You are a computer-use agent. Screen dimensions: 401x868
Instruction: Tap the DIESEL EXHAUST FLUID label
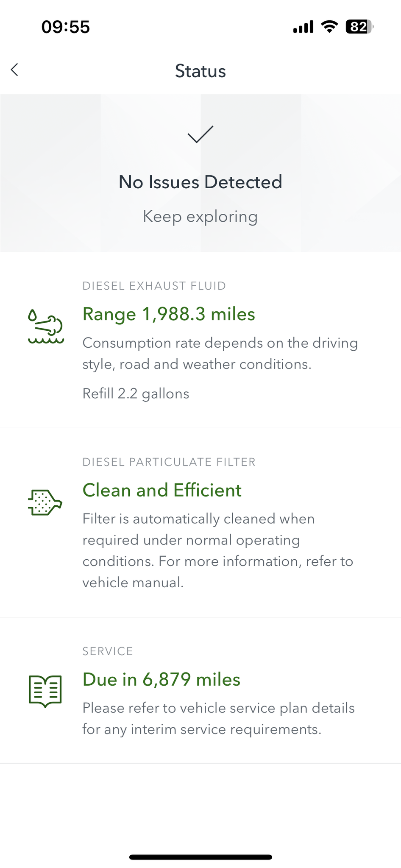(154, 286)
